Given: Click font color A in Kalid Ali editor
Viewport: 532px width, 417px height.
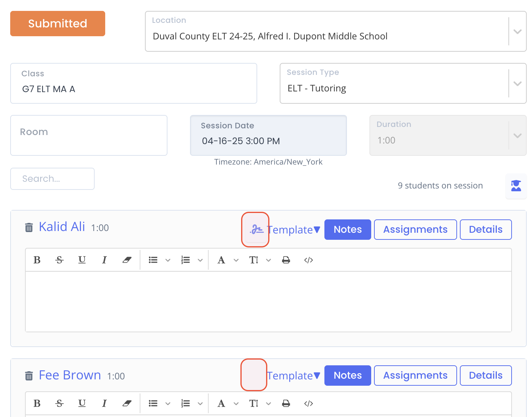Looking at the screenshot, I should [221, 260].
